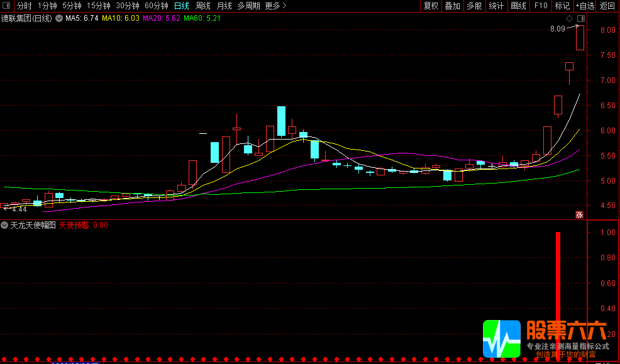
Task: Click the 德联集团(日线) chart title
Action: (27, 18)
